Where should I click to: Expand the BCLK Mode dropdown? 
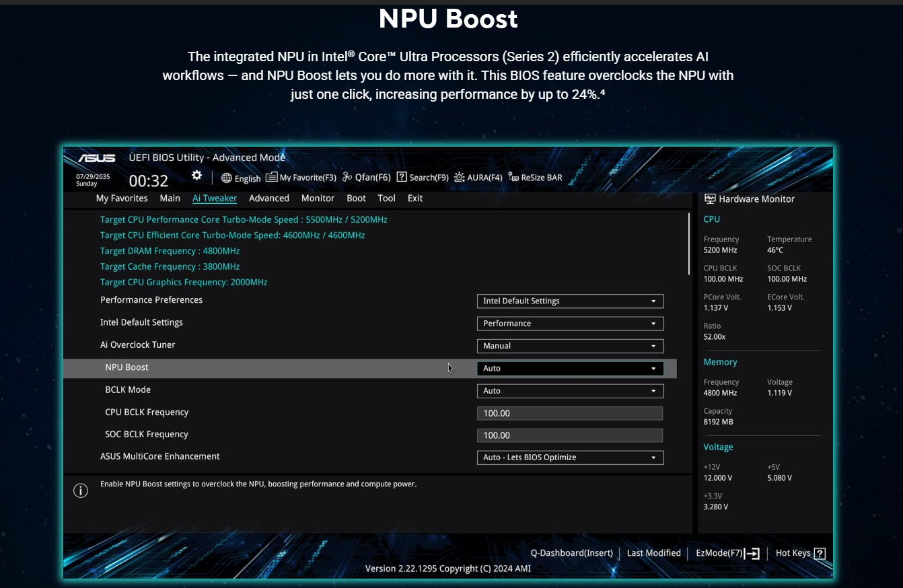[570, 391]
